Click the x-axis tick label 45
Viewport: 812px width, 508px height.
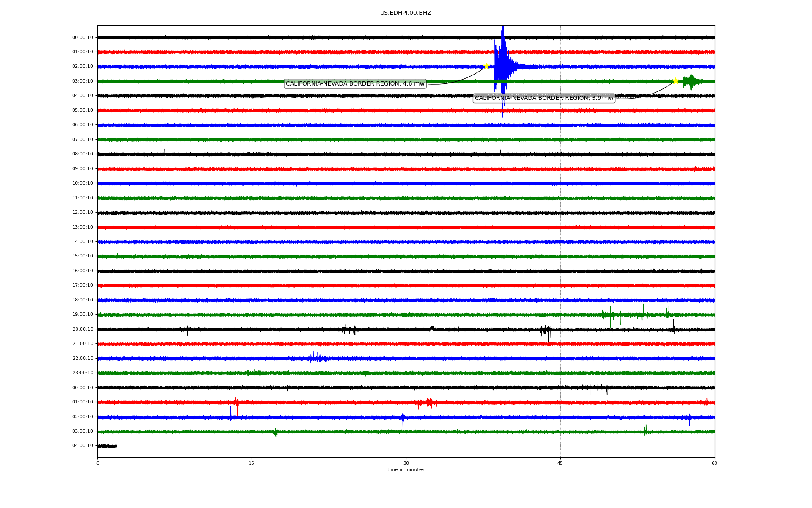click(x=560, y=463)
